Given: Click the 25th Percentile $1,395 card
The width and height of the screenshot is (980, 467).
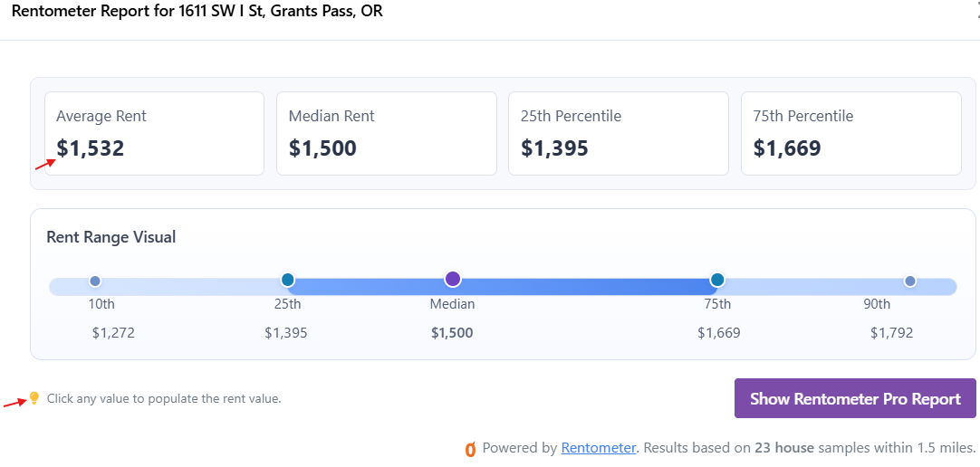Looking at the screenshot, I should tap(618, 134).
